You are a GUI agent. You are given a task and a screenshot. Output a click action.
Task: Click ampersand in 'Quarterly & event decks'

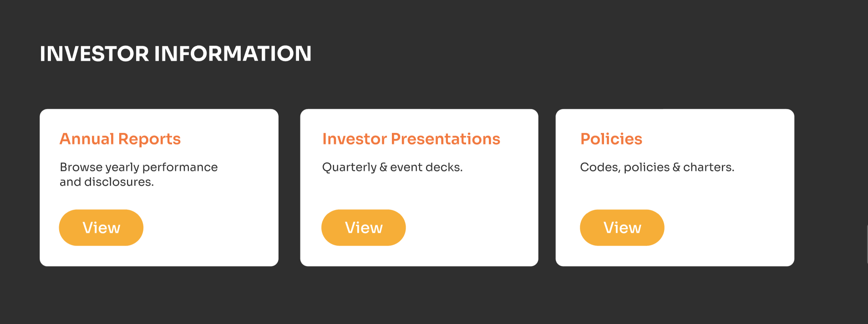point(383,167)
